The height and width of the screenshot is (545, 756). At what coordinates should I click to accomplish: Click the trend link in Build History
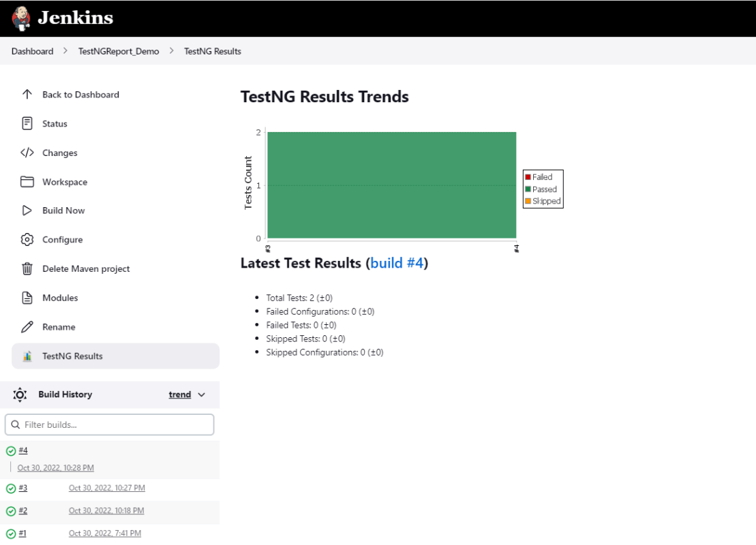(x=180, y=394)
